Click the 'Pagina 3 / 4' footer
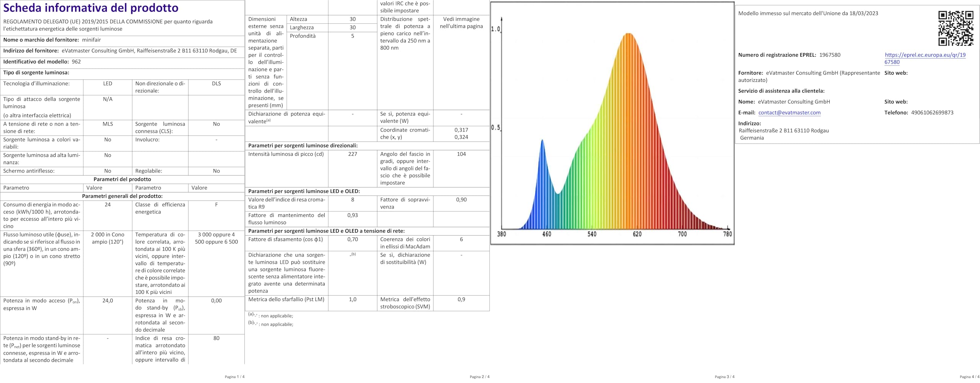 [724, 377]
